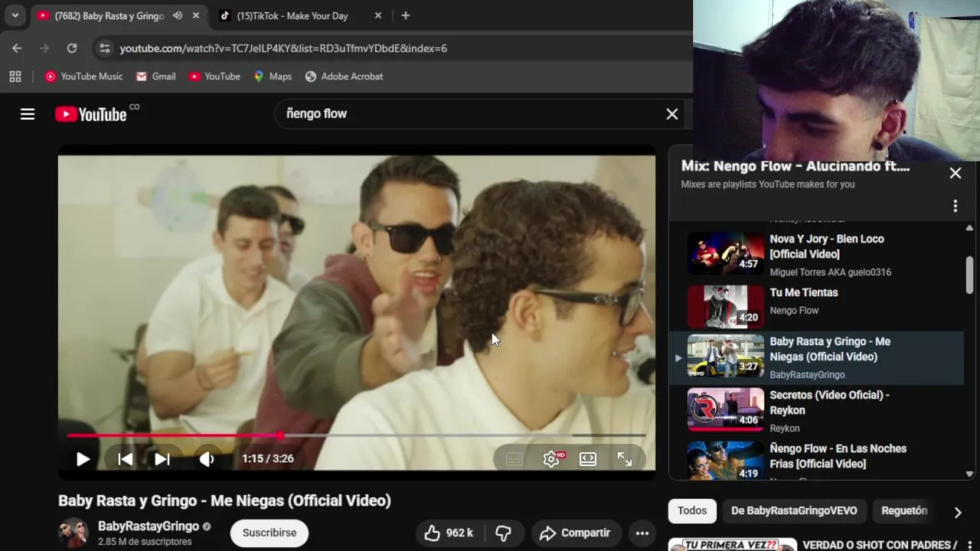Select Baby Rasta y Gringo - Me Niegas playlist item

816,358
